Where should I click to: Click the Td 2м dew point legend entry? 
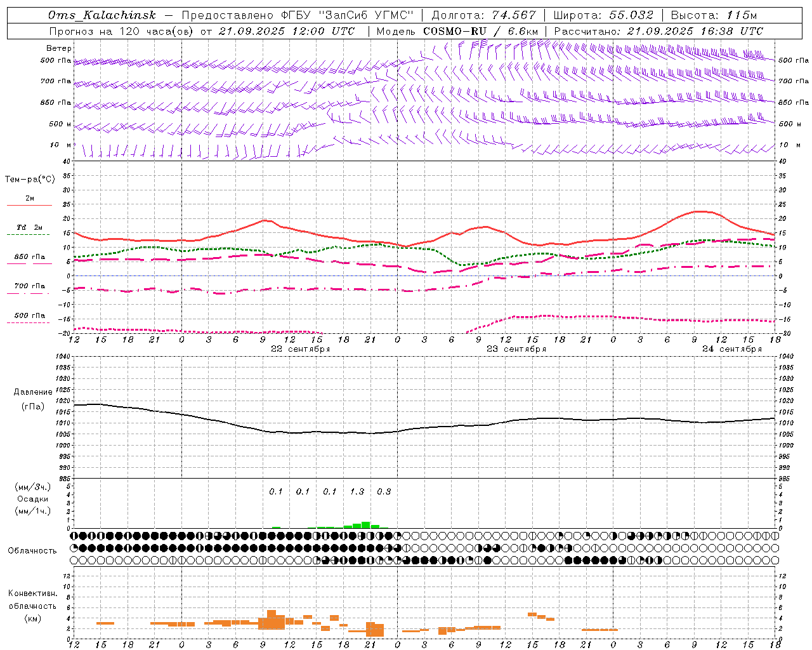pyautogui.click(x=29, y=227)
